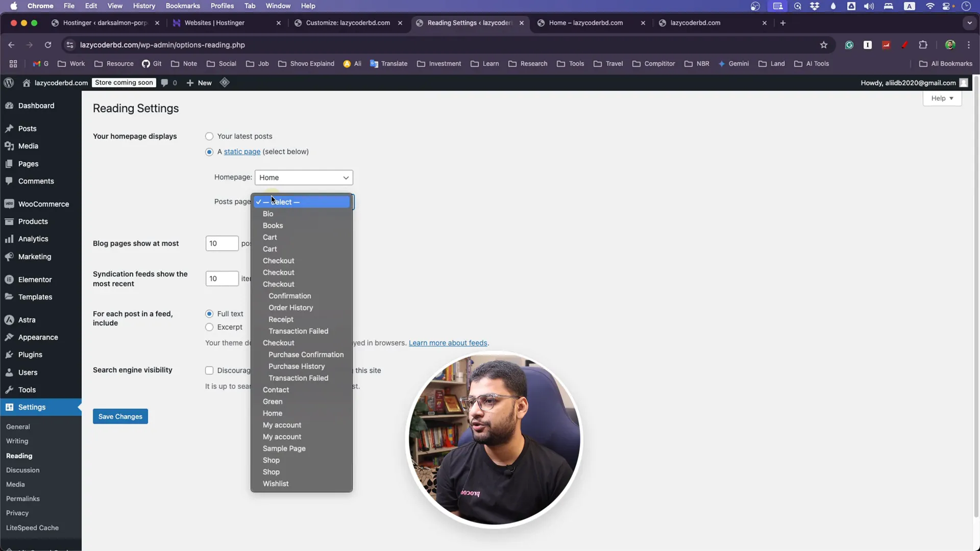Click the Save Changes button

click(120, 416)
